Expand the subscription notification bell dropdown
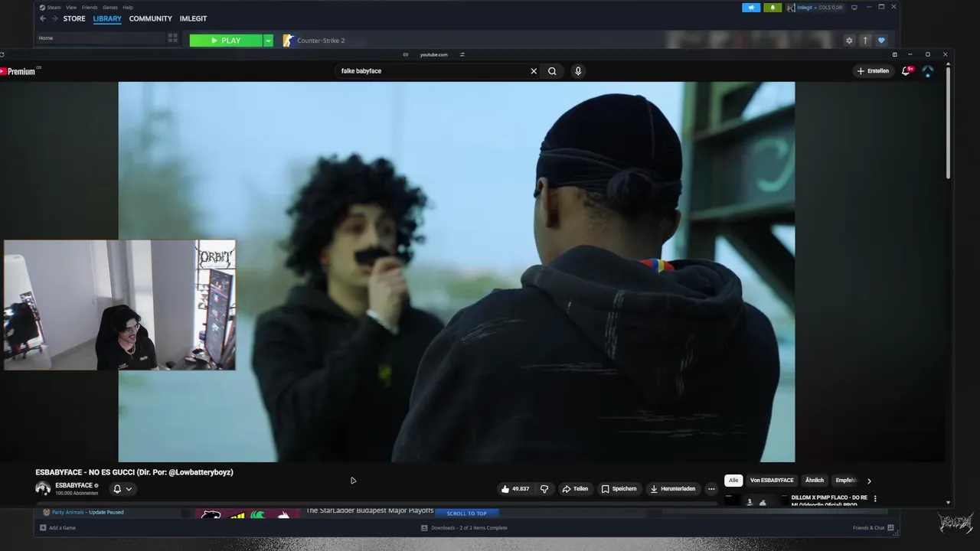980x551 pixels. point(122,489)
